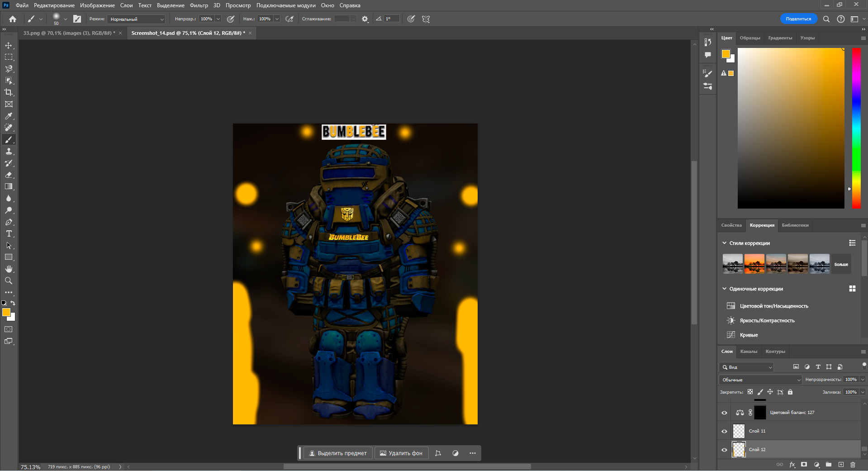Viewport: 868px width, 471px height.
Task: Open the Изображение menu
Action: 97,5
